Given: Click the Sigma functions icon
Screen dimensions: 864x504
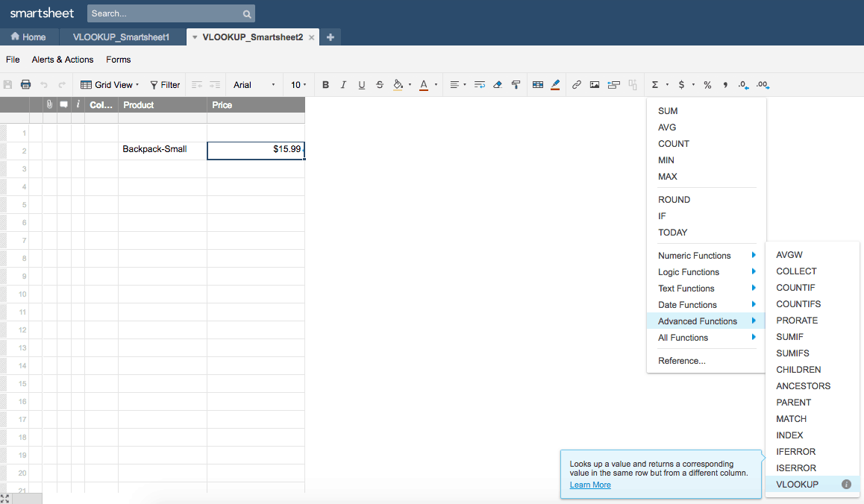Looking at the screenshot, I should click(x=655, y=85).
